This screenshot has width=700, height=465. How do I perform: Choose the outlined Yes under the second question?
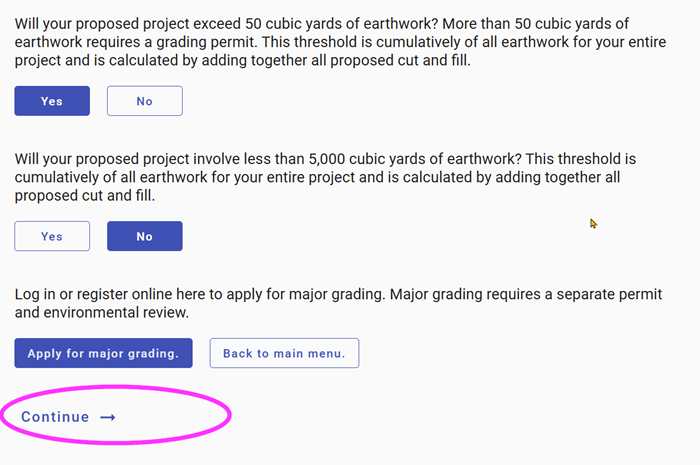point(52,236)
